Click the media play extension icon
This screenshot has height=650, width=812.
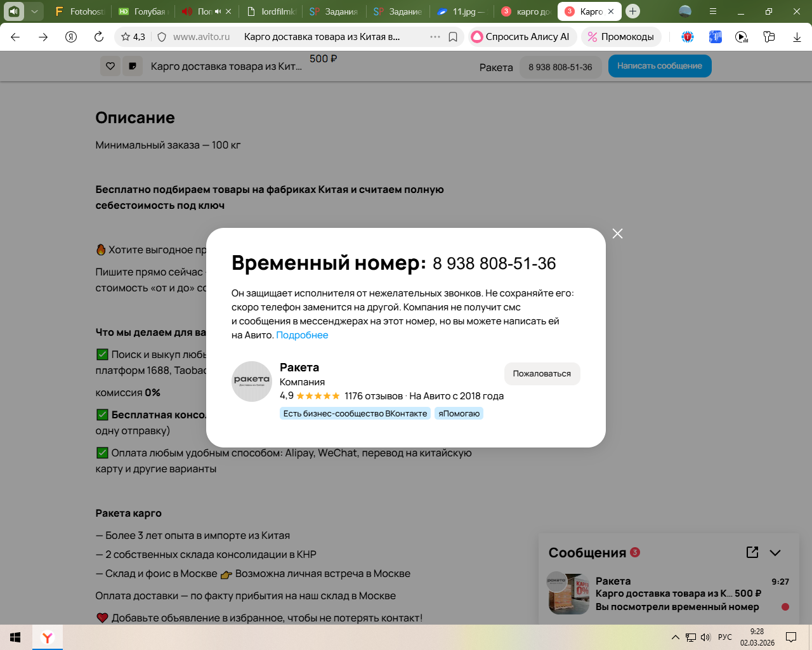742,37
